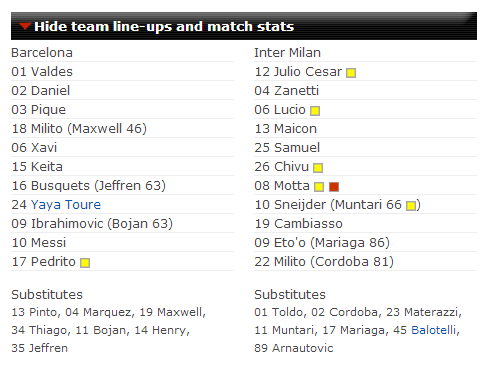
Task: Click the 22 Milito (Cordoba 81) row
Action: pyautogui.click(x=365, y=262)
